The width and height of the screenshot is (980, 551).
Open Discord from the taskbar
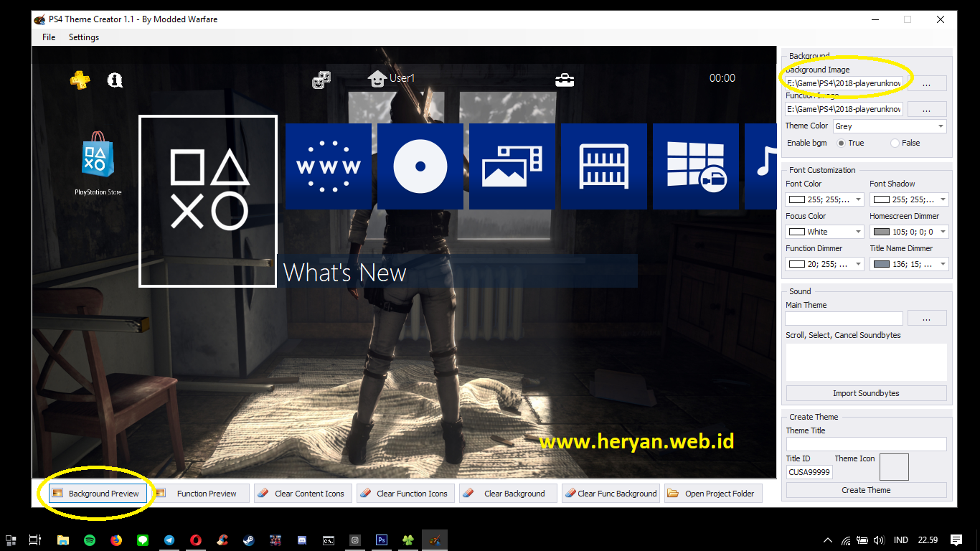tap(302, 540)
